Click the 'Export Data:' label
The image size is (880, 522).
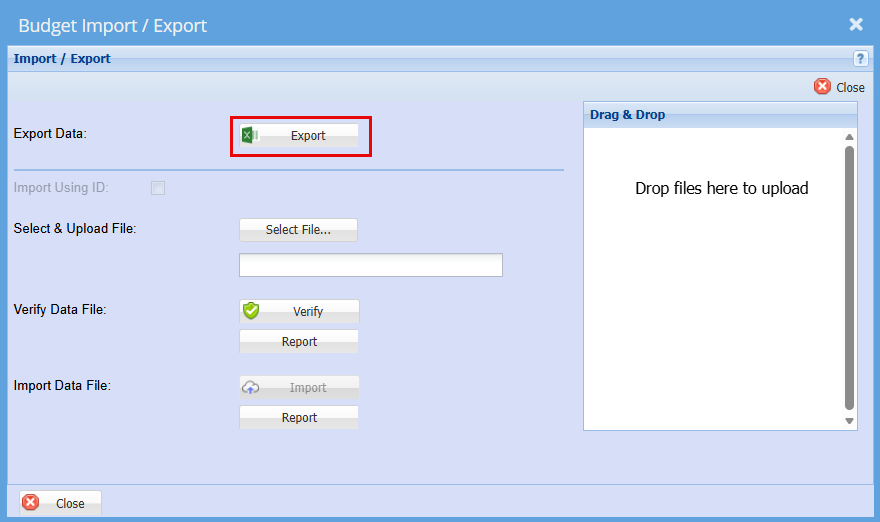coord(50,134)
